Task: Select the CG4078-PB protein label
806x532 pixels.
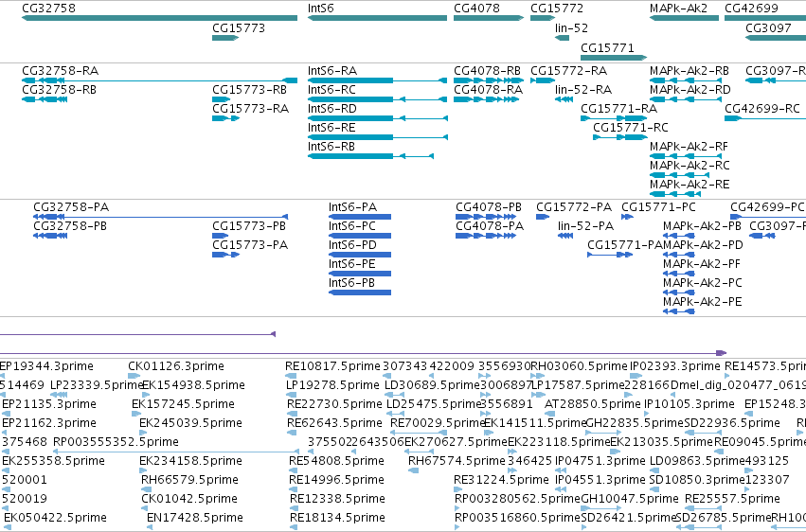Action: click(x=489, y=207)
